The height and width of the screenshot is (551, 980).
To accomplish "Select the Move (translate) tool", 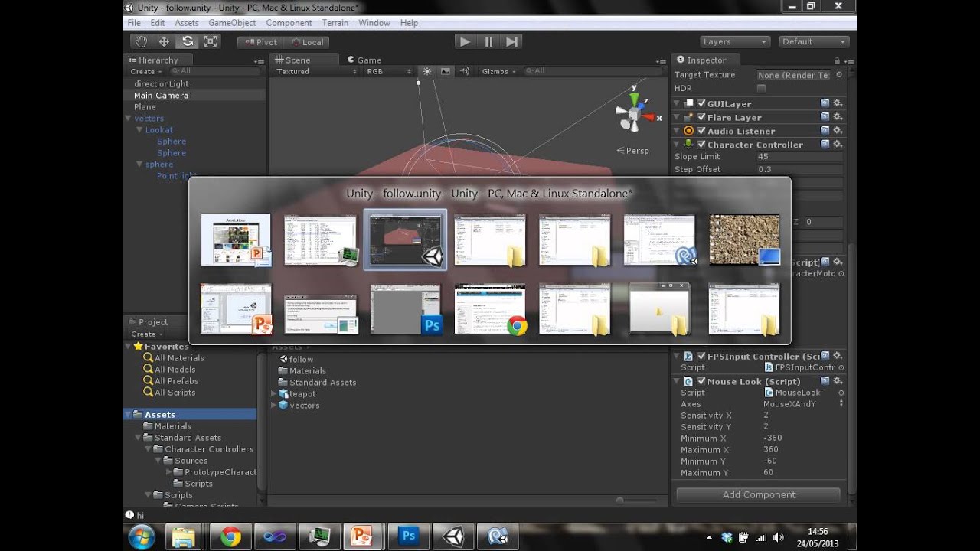I will pos(164,41).
